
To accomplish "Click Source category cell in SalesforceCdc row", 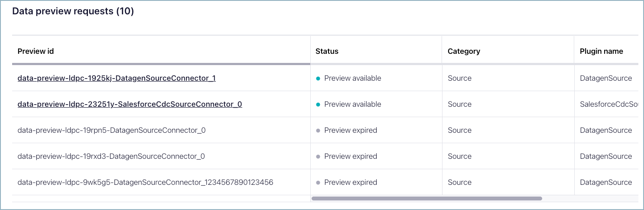I will pyautogui.click(x=459, y=104).
